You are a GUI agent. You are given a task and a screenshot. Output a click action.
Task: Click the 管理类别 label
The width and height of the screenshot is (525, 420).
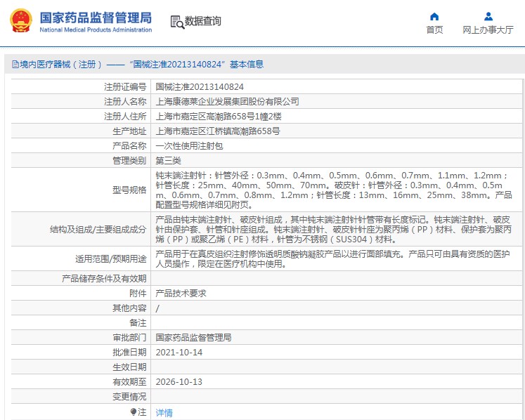[x=129, y=161]
